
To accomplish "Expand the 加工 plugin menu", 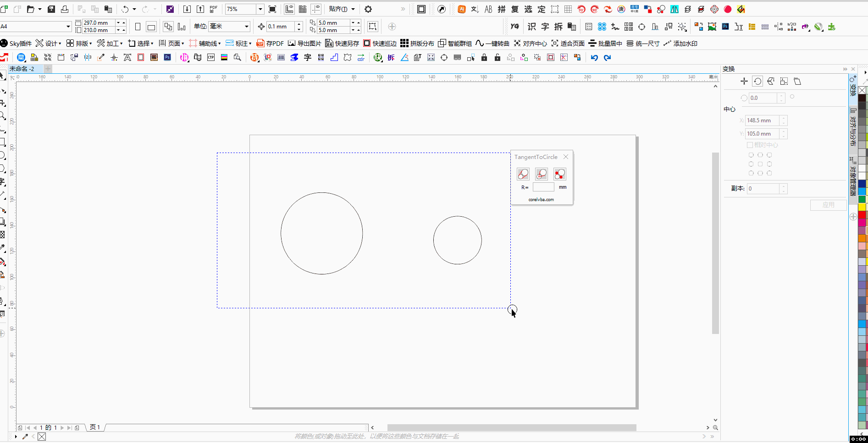I will (x=110, y=44).
